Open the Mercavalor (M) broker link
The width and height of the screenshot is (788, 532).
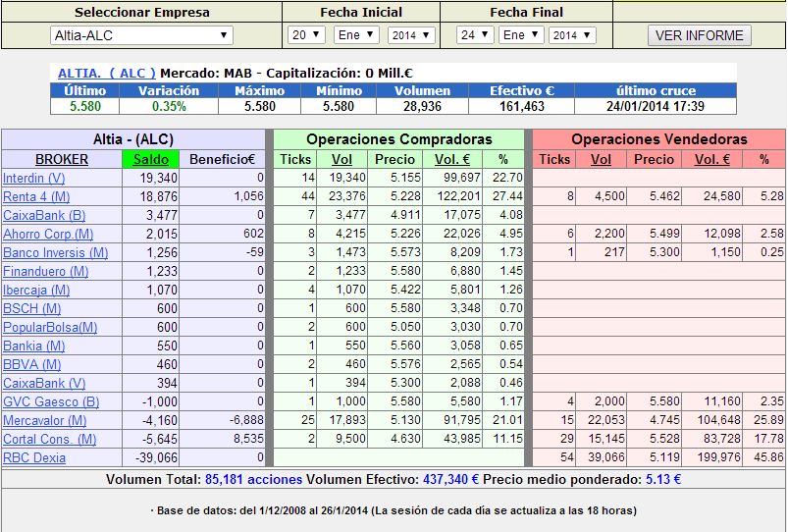point(44,420)
